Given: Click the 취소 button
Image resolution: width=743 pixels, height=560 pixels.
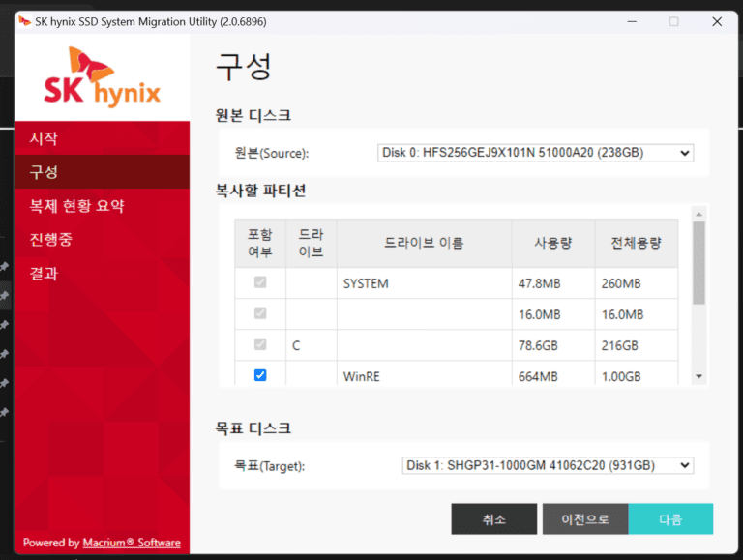Looking at the screenshot, I should pos(493,518).
